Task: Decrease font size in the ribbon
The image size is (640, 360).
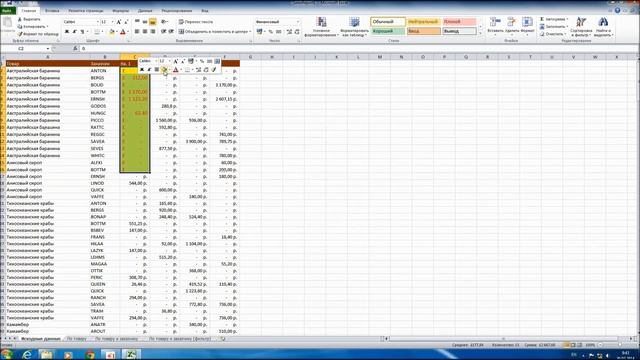Action: click(126, 22)
